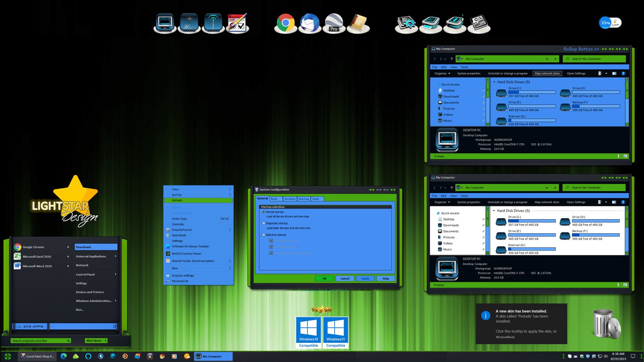Collapse Hard Disk Drives group in upper window
This screenshot has width=644, height=362.
494,82
